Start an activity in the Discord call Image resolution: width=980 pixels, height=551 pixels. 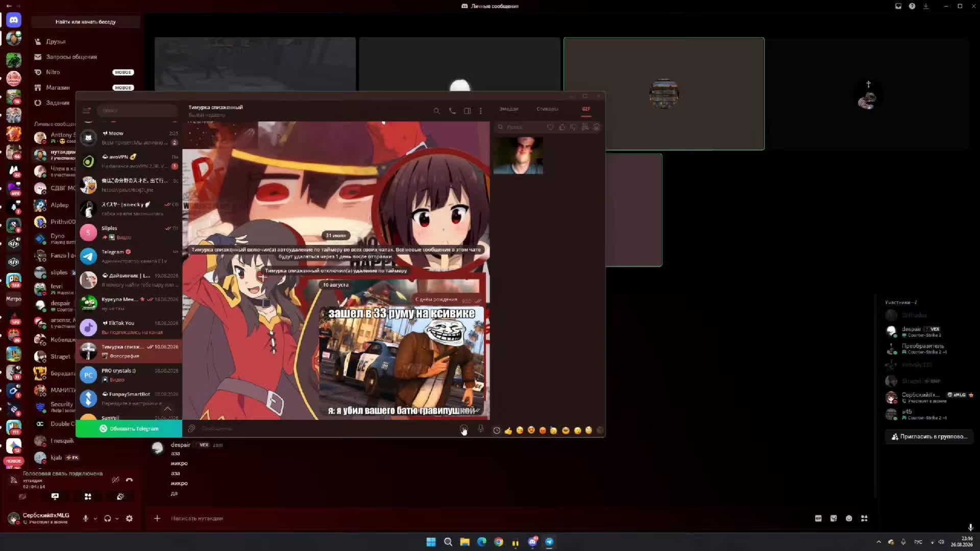click(x=88, y=496)
